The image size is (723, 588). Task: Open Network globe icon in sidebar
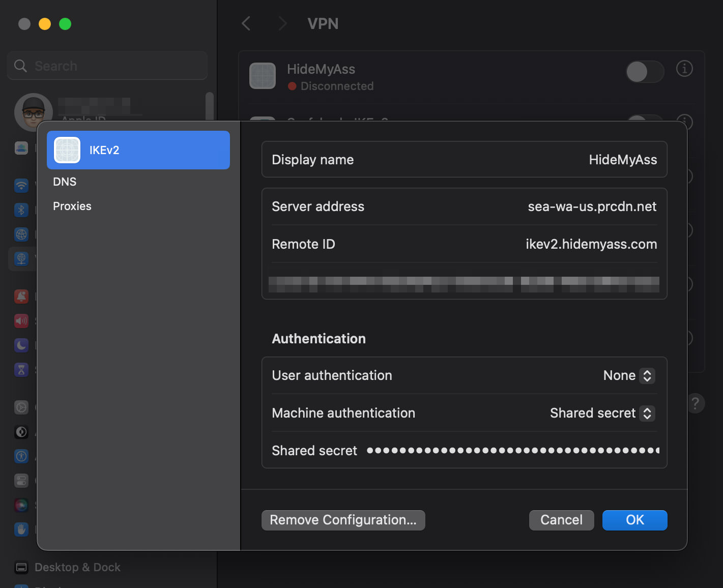click(21, 234)
